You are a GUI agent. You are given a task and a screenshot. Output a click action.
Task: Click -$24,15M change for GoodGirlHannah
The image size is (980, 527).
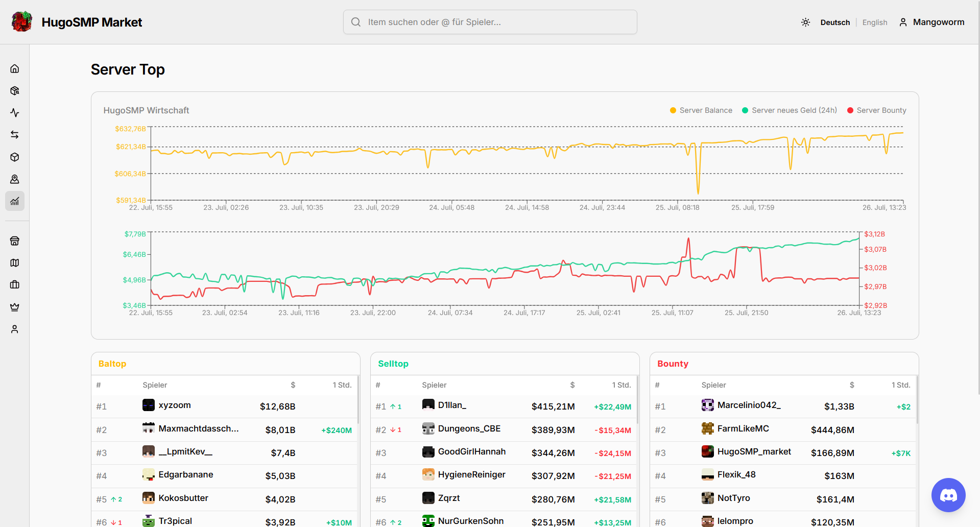(x=612, y=453)
